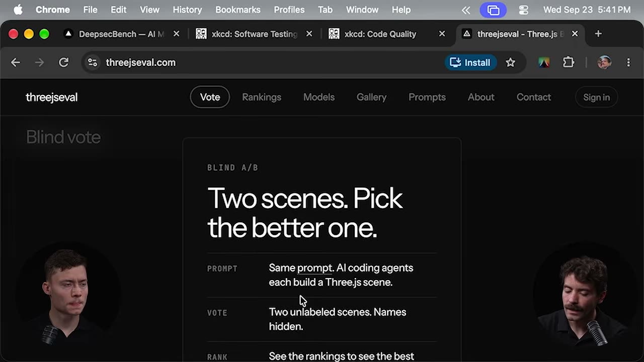Open the Extensions puzzle icon
644x362 pixels.
[569, 62]
